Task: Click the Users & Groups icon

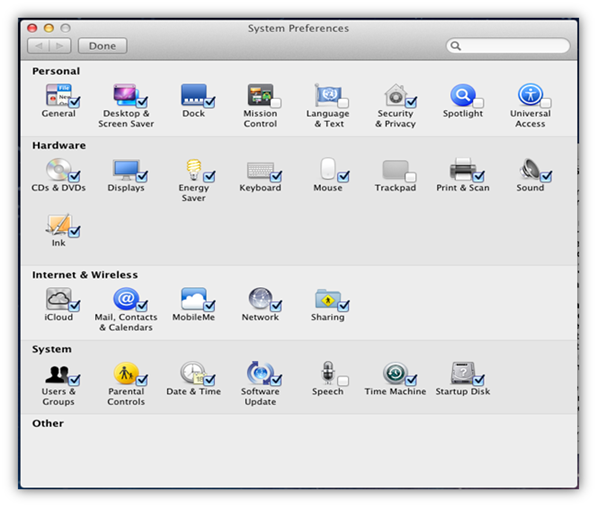Action: [58, 373]
